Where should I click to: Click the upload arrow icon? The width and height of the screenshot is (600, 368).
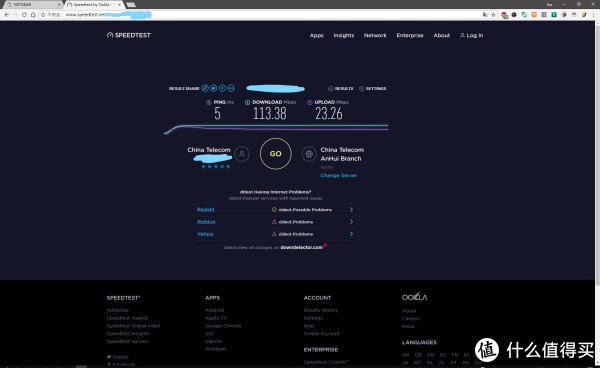pos(310,102)
